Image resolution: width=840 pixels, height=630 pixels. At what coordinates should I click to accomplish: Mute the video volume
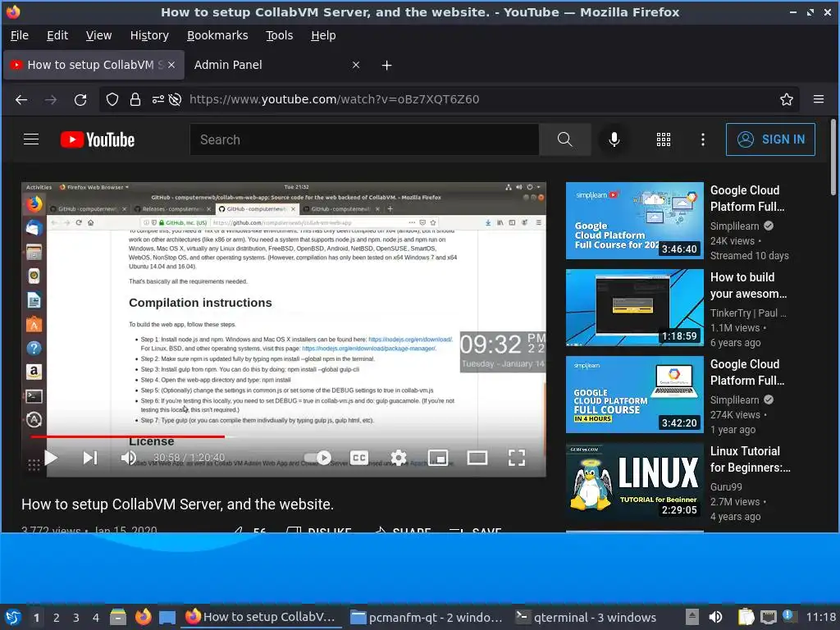[x=129, y=458]
